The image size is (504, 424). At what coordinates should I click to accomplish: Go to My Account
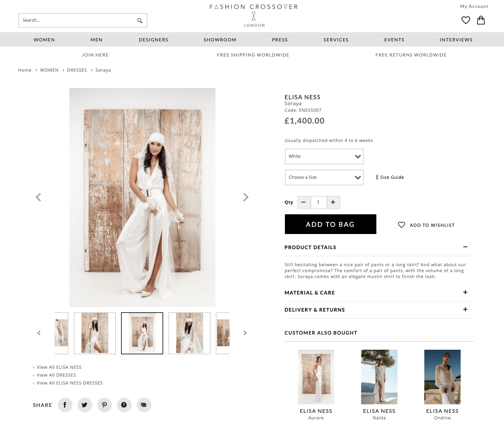pos(474,6)
